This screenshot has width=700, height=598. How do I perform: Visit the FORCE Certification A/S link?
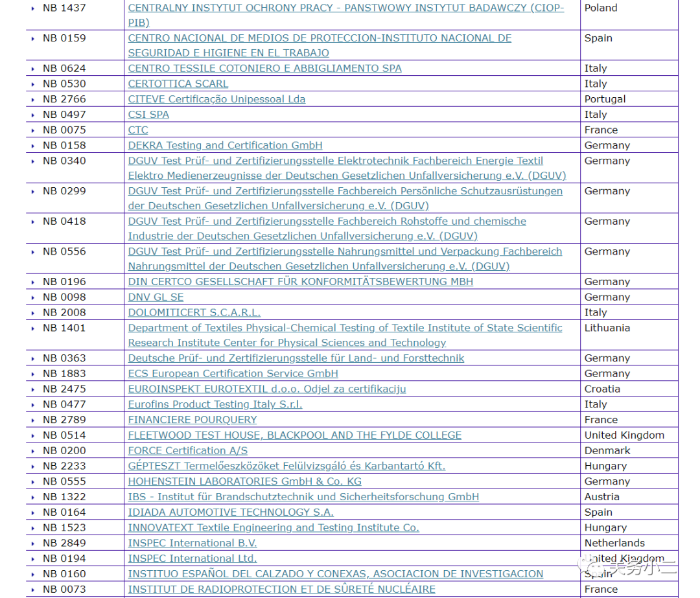coord(187,450)
